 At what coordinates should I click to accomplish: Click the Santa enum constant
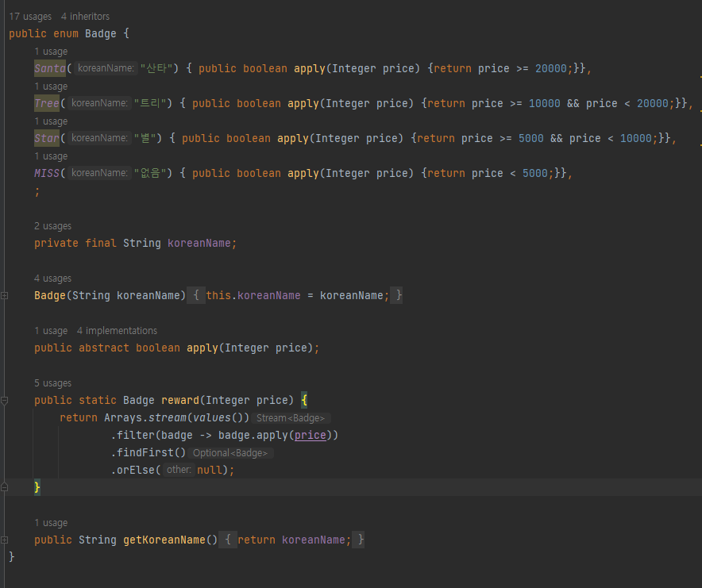(x=50, y=68)
